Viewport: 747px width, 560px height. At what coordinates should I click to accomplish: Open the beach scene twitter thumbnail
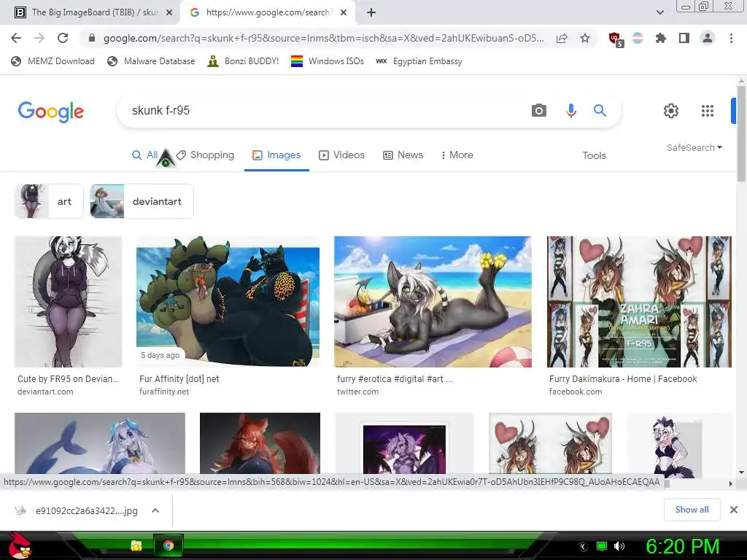(x=433, y=302)
